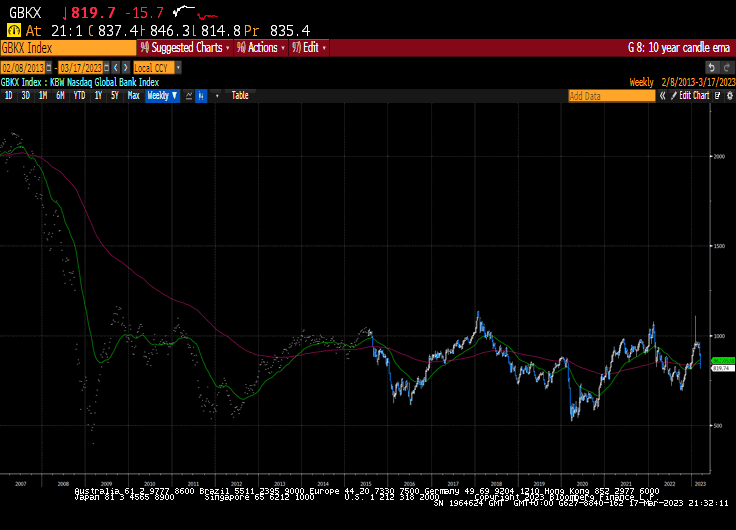
Task: Open the Weekly periodicity dropdown
Action: (x=161, y=96)
